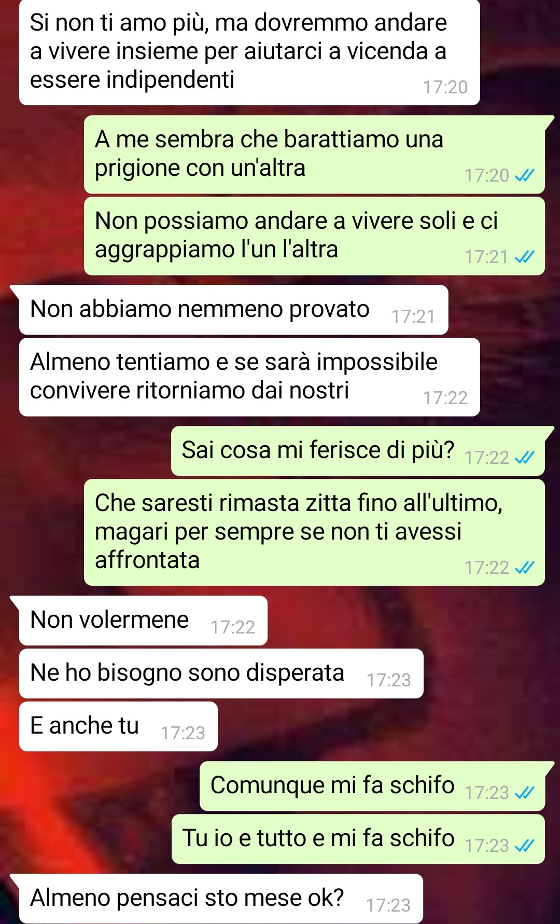The height and width of the screenshot is (924, 560).
Task: Select the 'Non volermene' message
Action: 143,620
